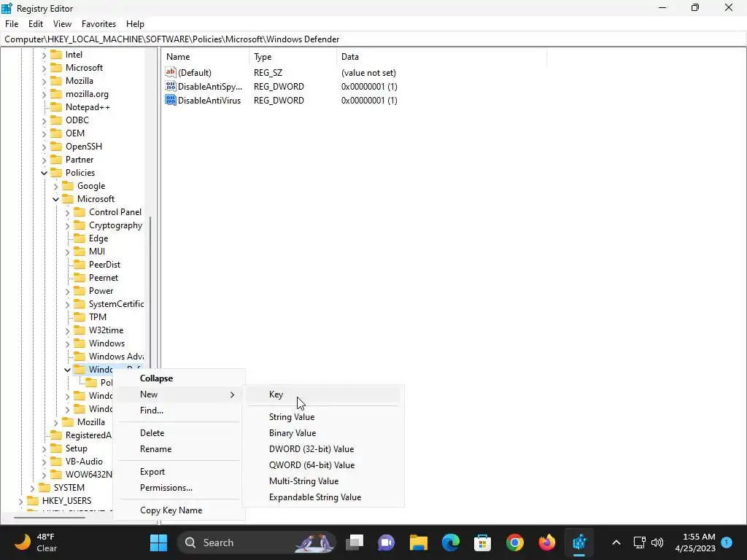Open File Explorer from the taskbar
This screenshot has height=560, width=747.
418,542
